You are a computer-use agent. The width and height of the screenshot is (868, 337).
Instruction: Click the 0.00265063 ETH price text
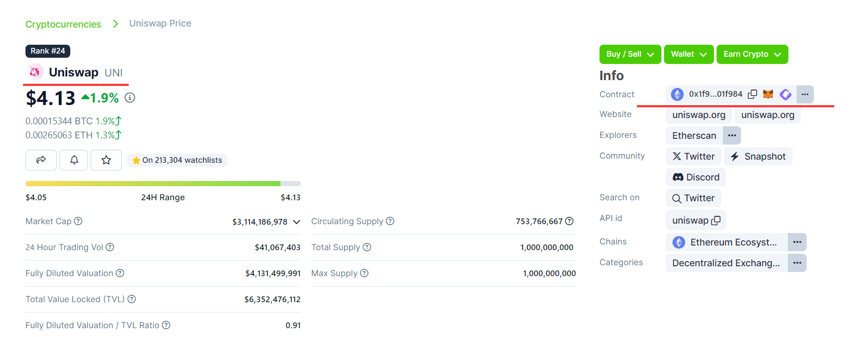[59, 135]
